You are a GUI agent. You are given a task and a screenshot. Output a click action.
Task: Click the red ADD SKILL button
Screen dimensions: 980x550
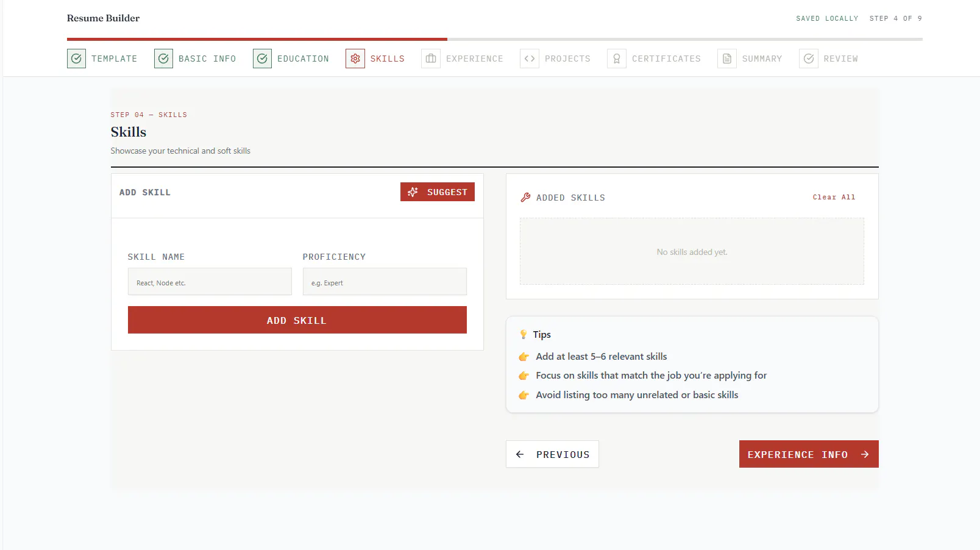click(x=297, y=320)
